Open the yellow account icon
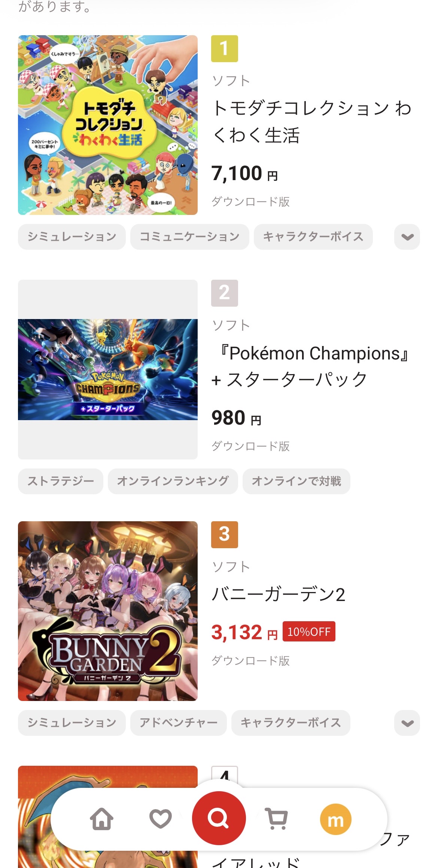Screen dimensions: 438x868 [x=335, y=819]
